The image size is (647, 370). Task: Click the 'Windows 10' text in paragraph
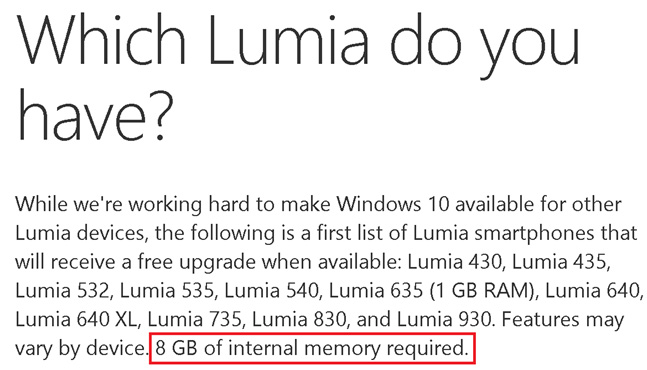pyautogui.click(x=392, y=204)
